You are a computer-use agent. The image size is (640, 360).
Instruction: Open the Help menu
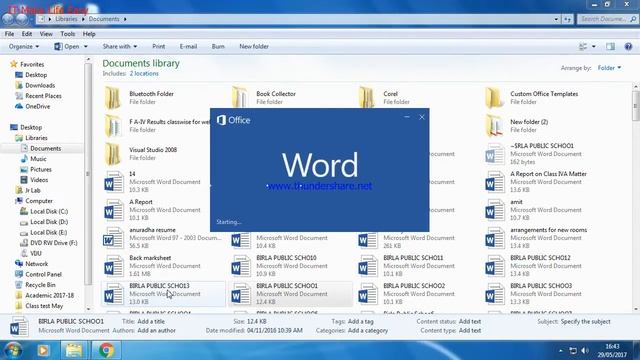[x=89, y=34]
